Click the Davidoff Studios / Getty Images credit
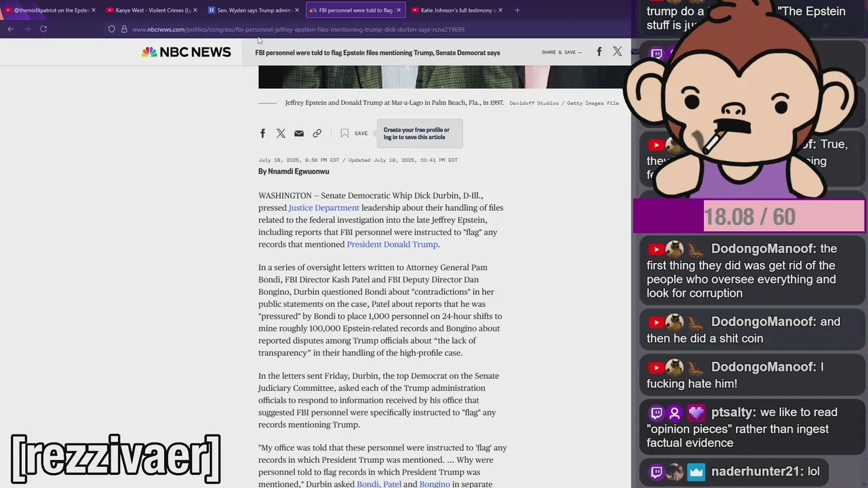This screenshot has height=488, width=868. (x=564, y=103)
